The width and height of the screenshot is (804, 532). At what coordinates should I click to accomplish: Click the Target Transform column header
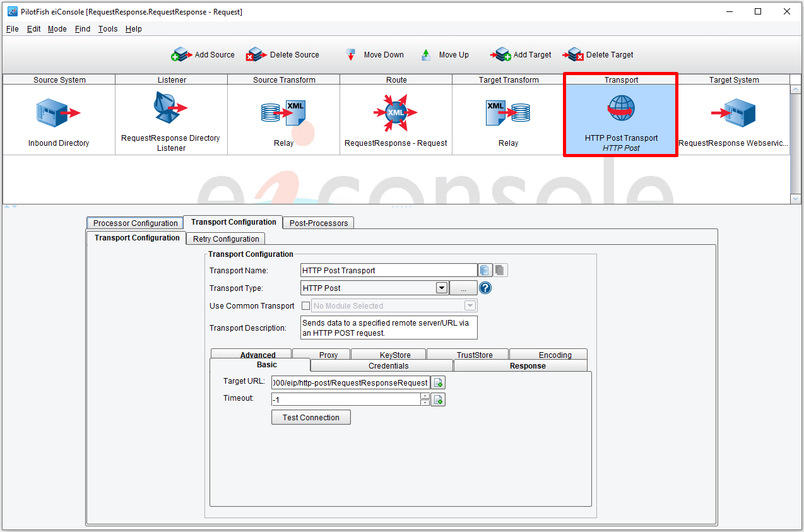(x=509, y=80)
